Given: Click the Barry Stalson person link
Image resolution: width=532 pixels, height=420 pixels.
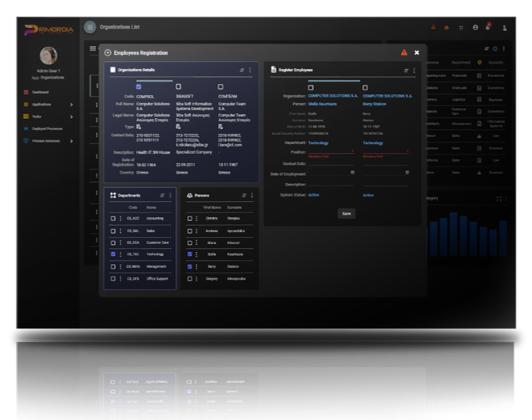Looking at the screenshot, I should (375, 104).
